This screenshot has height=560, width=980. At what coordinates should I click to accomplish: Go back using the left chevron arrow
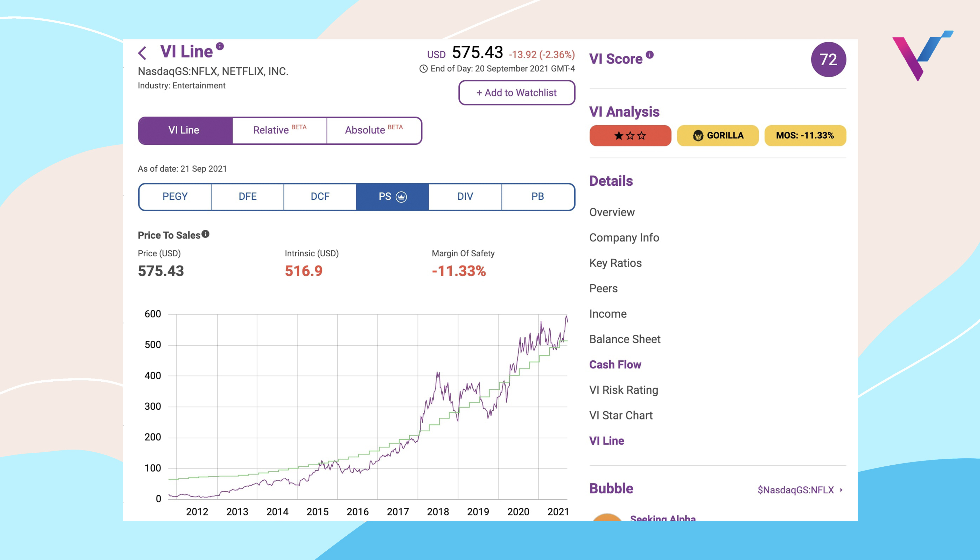(x=142, y=53)
